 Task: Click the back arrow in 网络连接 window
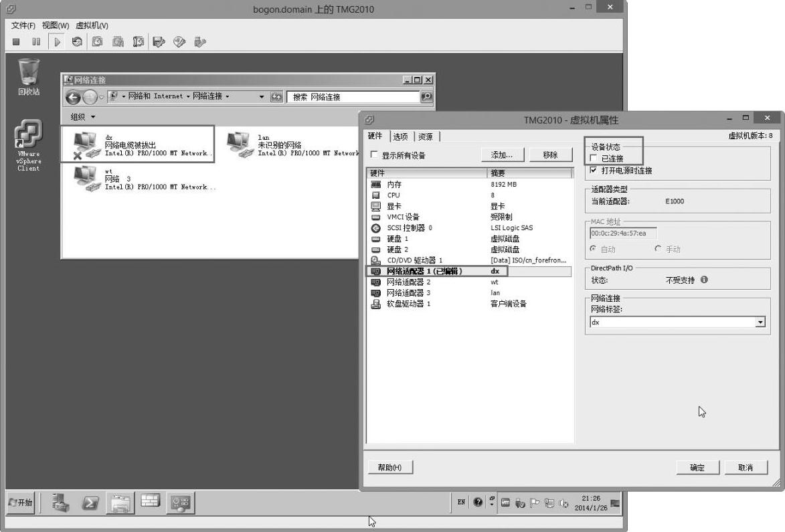[73, 97]
